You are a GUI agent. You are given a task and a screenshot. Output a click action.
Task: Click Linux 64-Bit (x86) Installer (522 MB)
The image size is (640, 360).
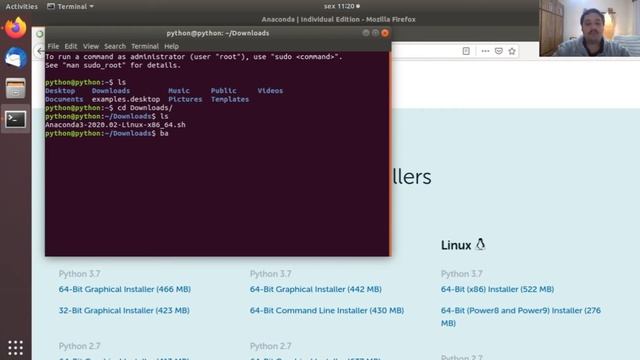click(x=497, y=289)
